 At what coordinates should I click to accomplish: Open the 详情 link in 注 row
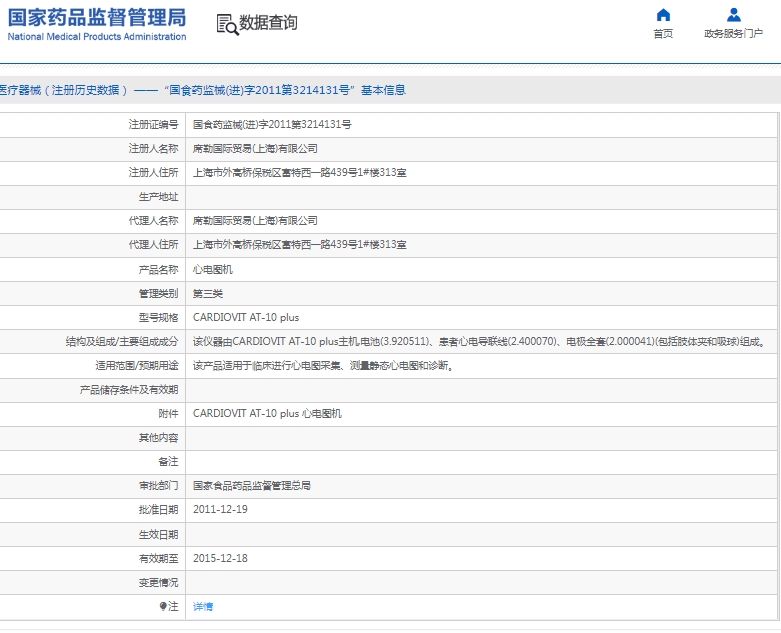(x=203, y=606)
